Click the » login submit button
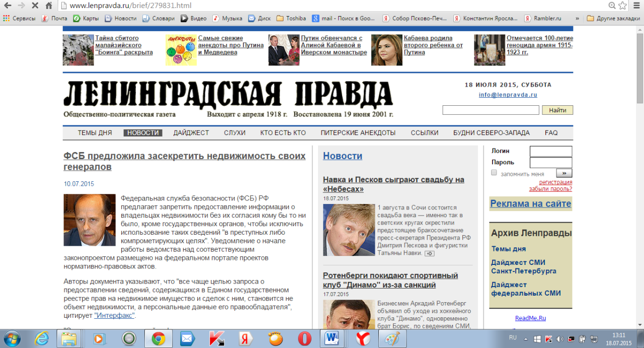Image resolution: width=644 pixels, height=348 pixels. [564, 173]
